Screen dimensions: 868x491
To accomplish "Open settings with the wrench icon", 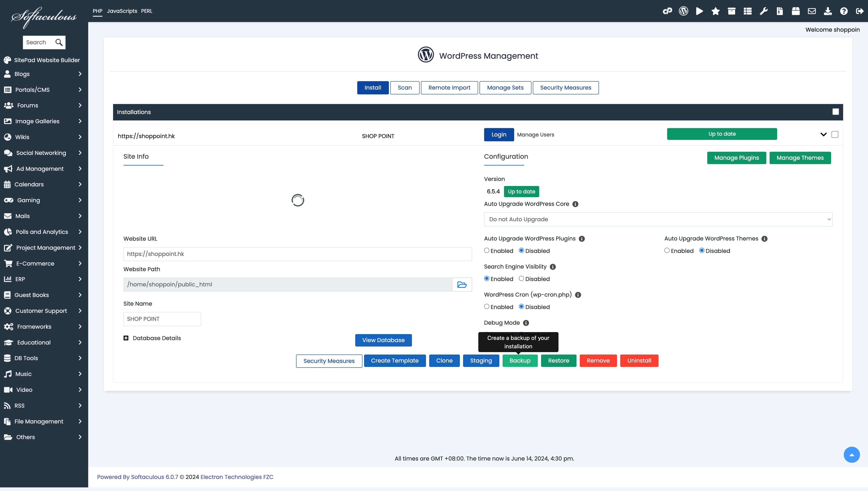I will coord(764,11).
